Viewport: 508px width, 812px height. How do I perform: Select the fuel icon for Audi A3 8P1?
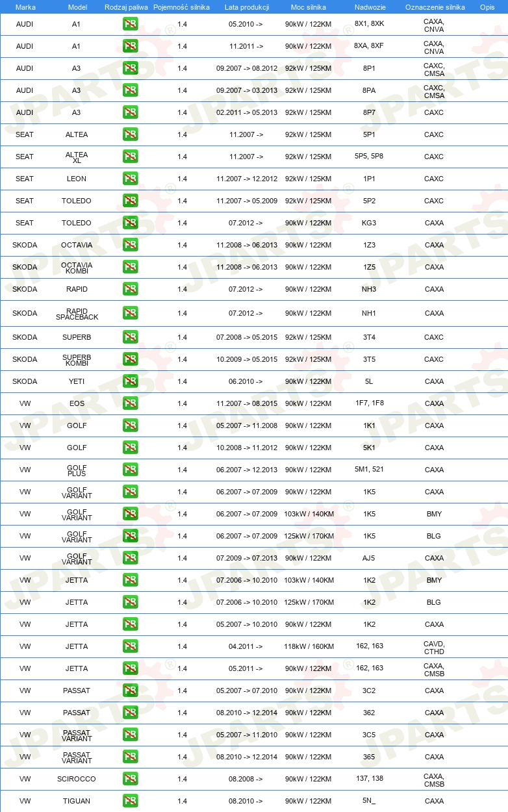point(130,68)
